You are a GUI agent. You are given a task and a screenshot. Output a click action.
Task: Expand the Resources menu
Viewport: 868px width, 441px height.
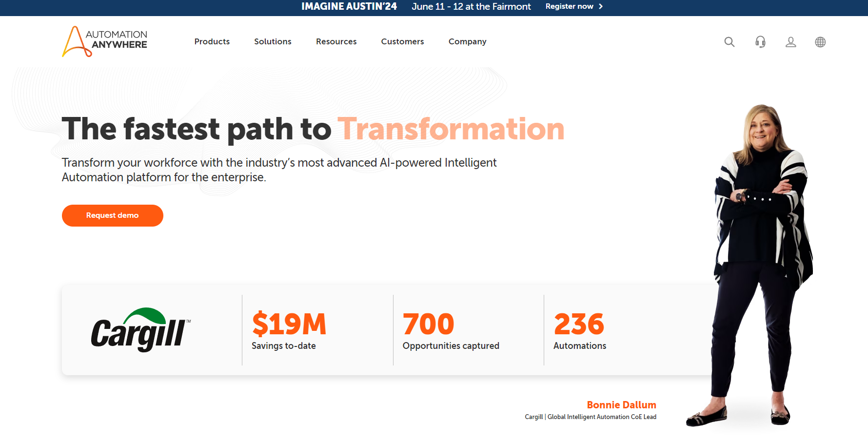(x=336, y=41)
